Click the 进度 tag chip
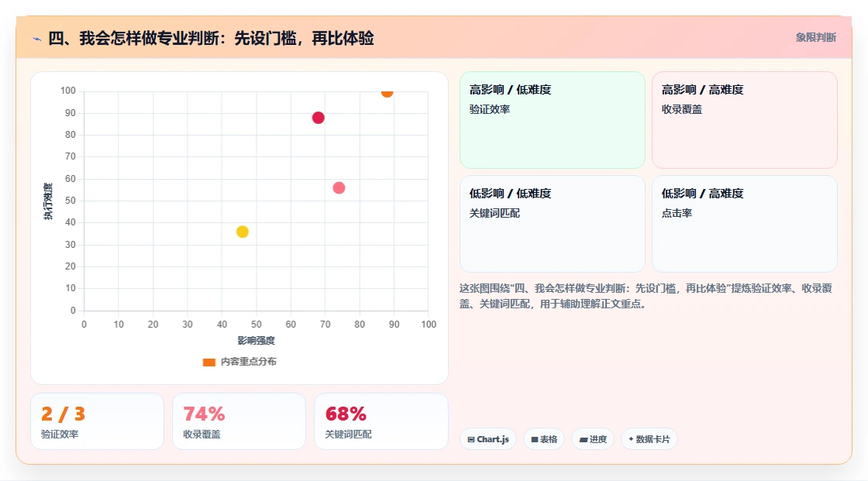This screenshot has height=481, width=868. pyautogui.click(x=593, y=439)
